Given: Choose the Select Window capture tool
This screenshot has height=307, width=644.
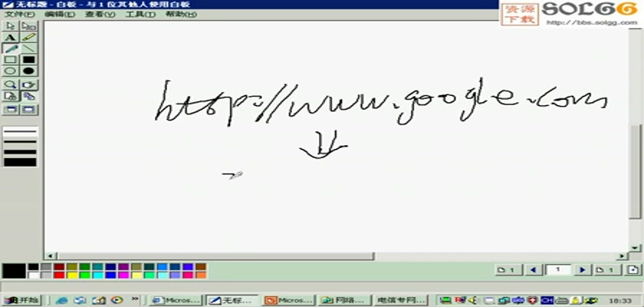Looking at the screenshot, I should (x=29, y=109).
